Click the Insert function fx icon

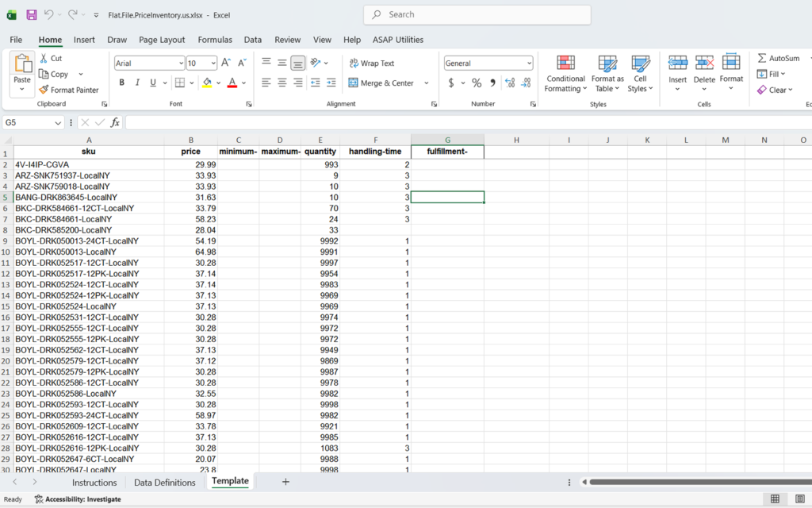tap(115, 122)
